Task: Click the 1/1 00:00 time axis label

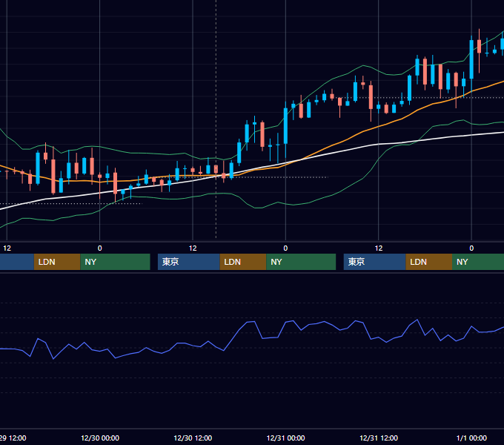Action: (x=471, y=438)
